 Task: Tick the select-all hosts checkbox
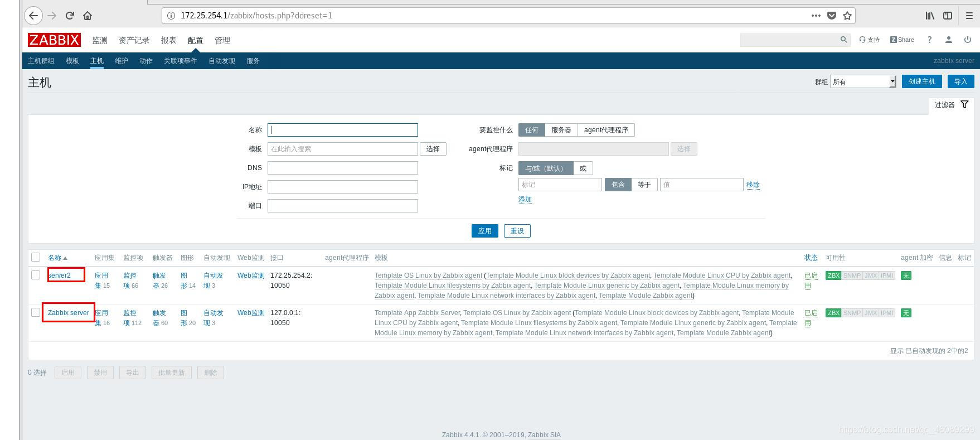pos(36,257)
